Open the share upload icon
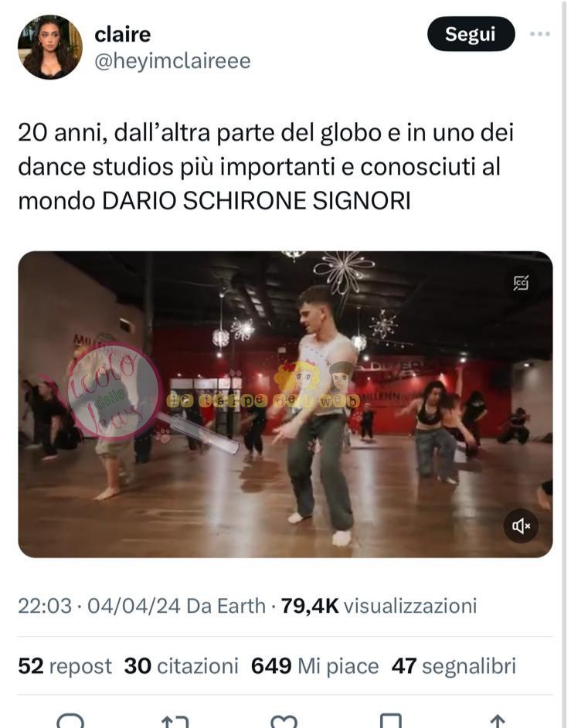 pyautogui.click(x=497, y=721)
